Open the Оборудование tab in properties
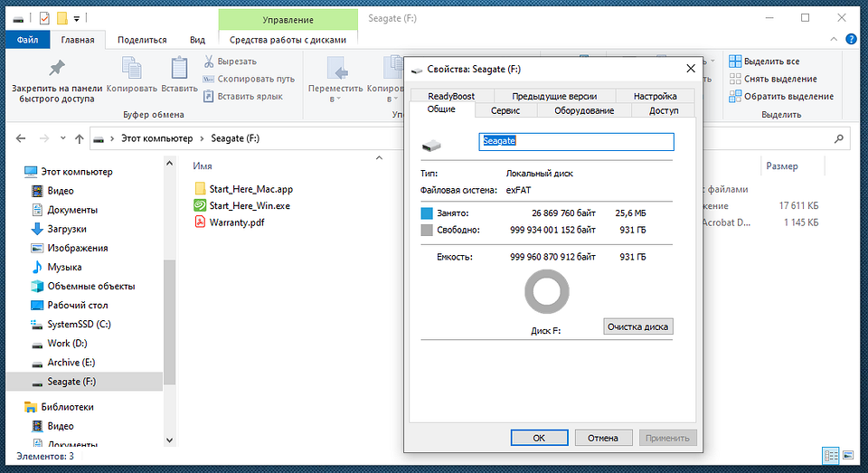Image resolution: width=868 pixels, height=473 pixels. (x=582, y=110)
